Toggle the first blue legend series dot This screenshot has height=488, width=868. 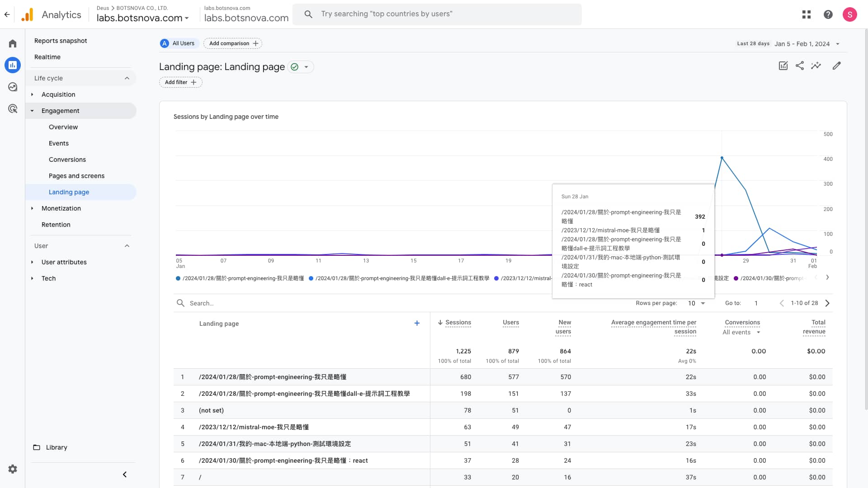coord(178,278)
